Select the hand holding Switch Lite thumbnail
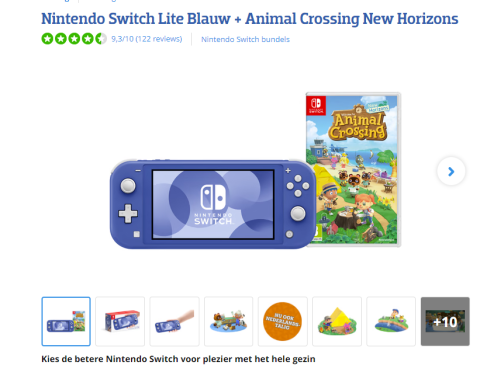Viewport: 480px width, 365px height. [174, 321]
